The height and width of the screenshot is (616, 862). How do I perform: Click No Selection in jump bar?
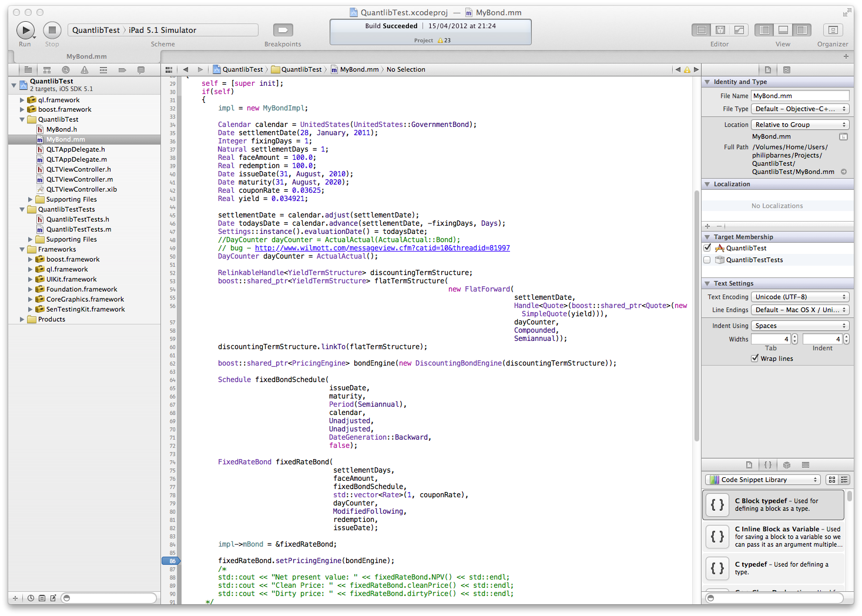(x=406, y=69)
